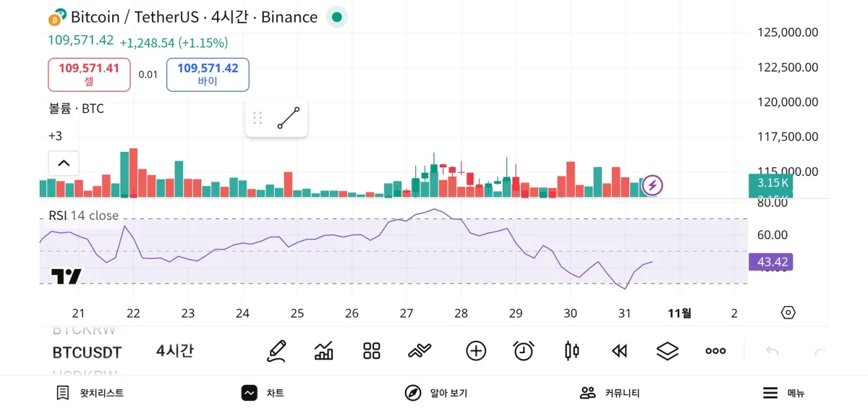Tap the green 3.15 K volume label

[771, 183]
